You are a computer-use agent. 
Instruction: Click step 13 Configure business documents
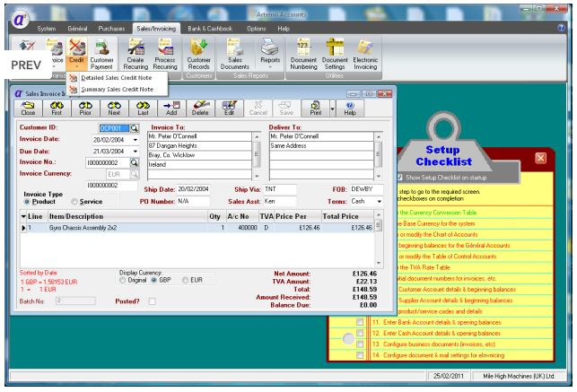point(433,344)
